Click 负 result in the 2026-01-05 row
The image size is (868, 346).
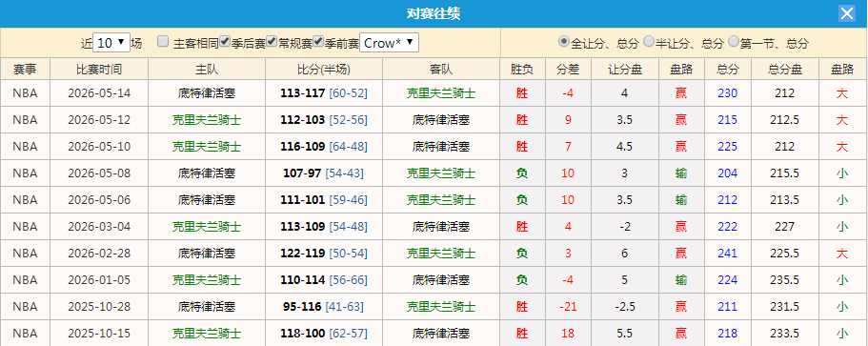(522, 280)
